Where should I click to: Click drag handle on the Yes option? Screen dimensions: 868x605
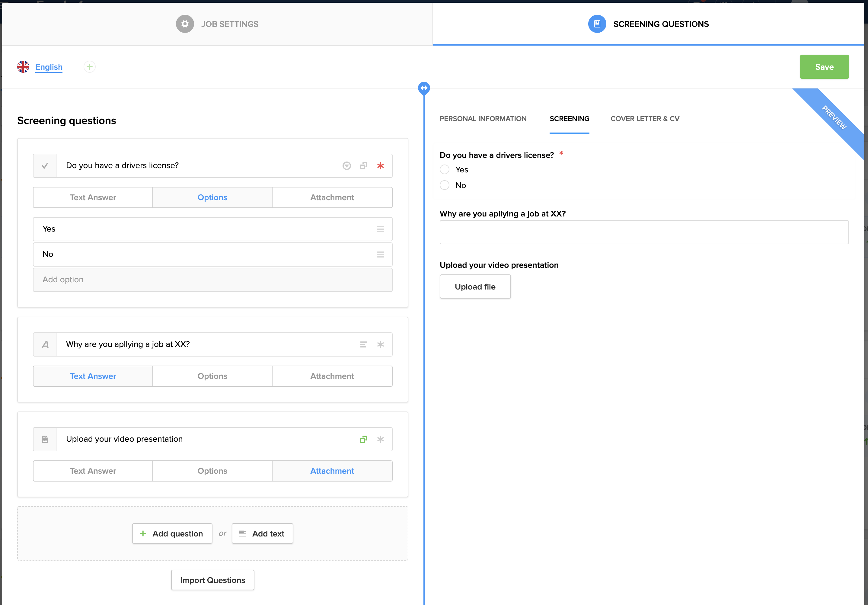pyautogui.click(x=380, y=229)
